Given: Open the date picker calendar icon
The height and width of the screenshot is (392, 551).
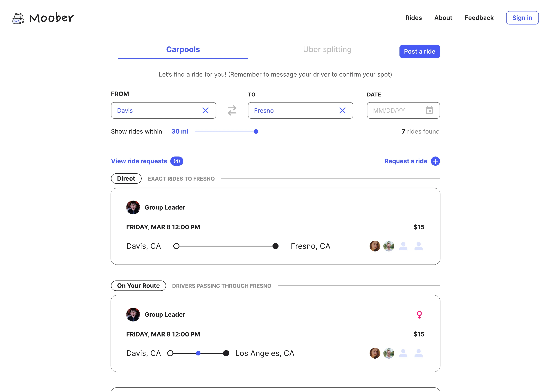Looking at the screenshot, I should [x=429, y=110].
